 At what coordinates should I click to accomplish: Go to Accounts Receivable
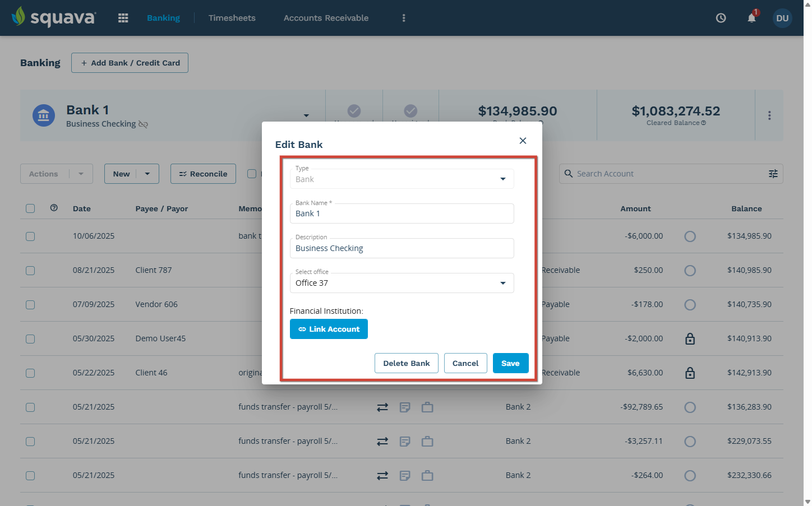[326, 18]
